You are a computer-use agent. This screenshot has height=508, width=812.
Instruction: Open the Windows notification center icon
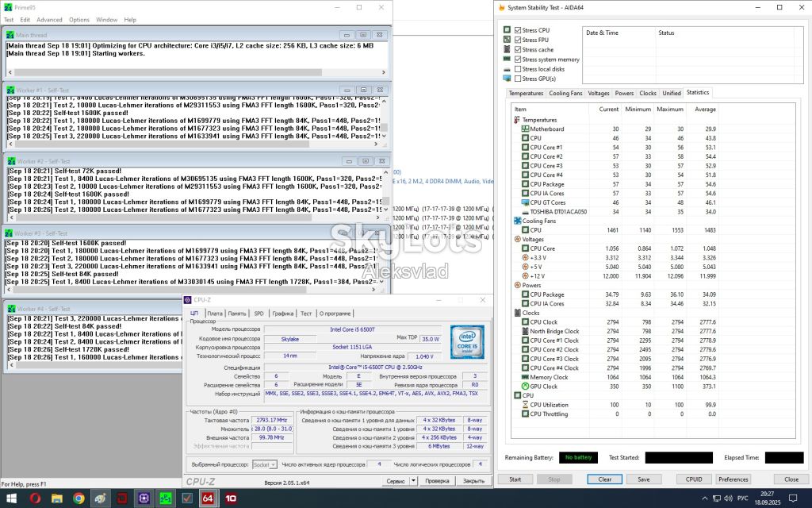coord(795,498)
